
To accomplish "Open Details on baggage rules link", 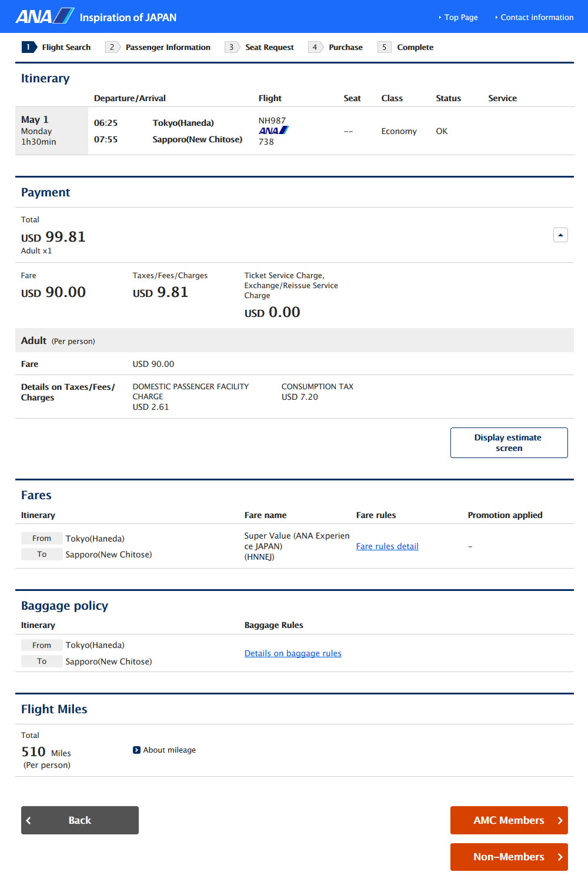I will [x=293, y=653].
